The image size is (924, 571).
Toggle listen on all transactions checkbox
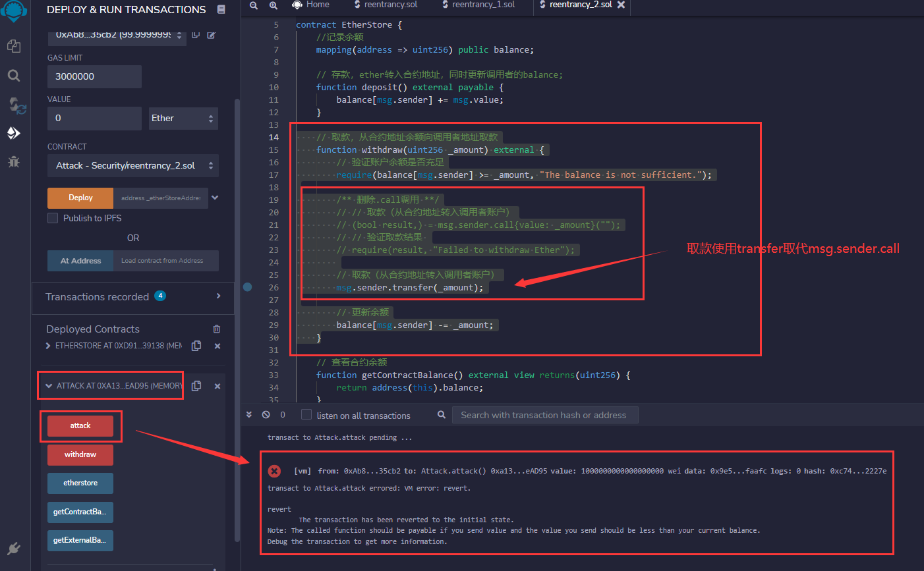point(306,414)
